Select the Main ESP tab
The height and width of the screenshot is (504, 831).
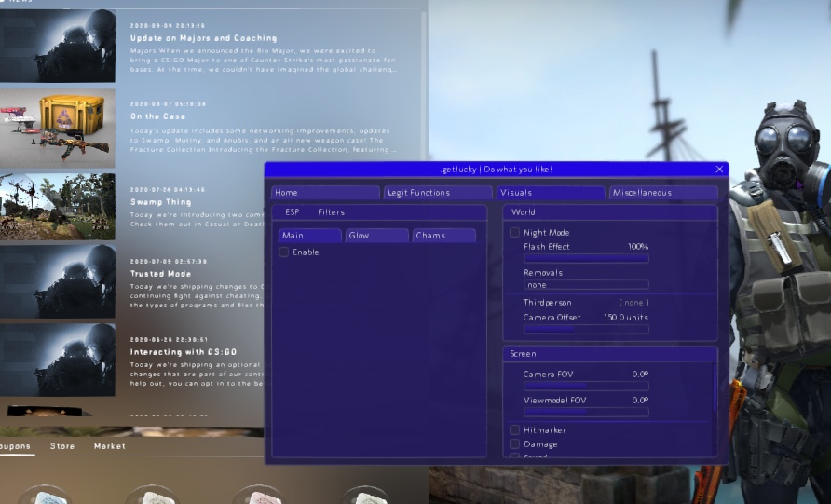(309, 236)
